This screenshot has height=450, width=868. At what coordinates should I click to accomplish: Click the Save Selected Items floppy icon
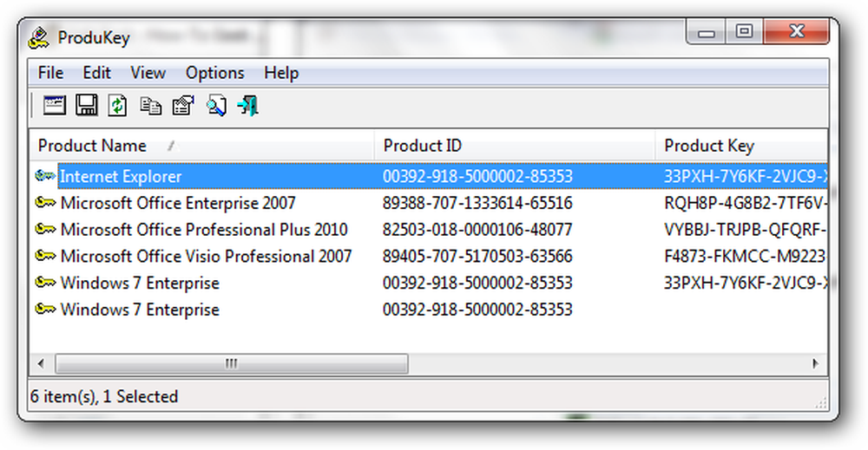tap(86, 105)
